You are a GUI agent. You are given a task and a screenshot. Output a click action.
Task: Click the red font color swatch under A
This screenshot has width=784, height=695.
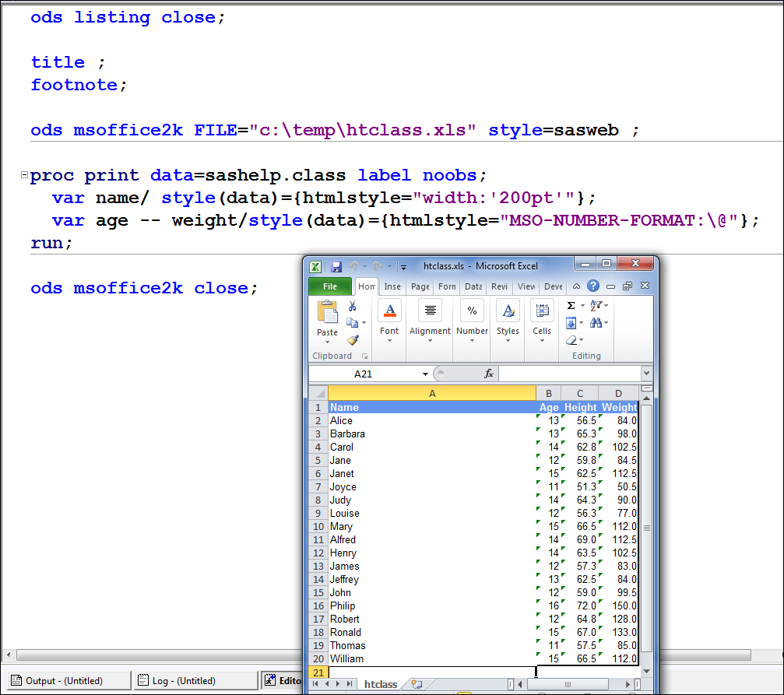(x=389, y=314)
